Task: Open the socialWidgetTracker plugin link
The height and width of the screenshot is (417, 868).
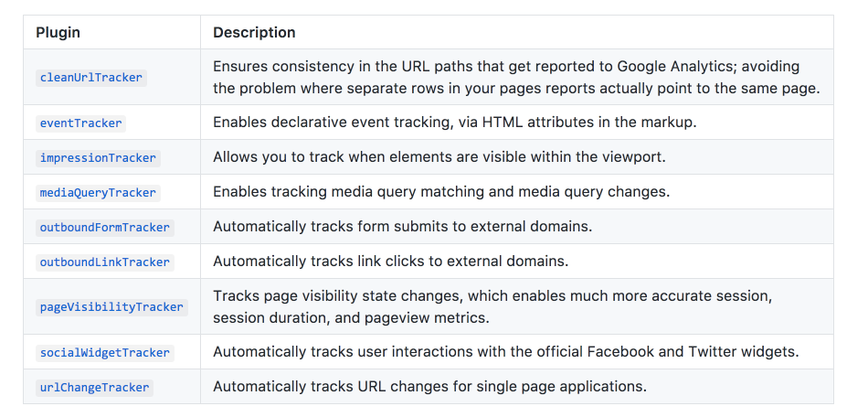Action: 105,353
